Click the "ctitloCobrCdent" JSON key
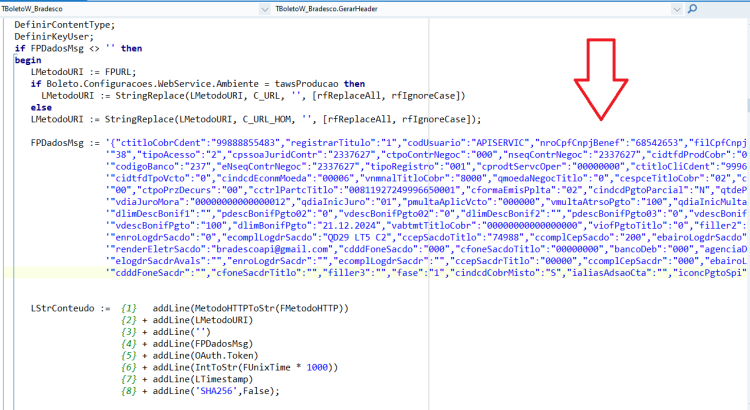Viewport: 750px width, 410px height. point(161,143)
